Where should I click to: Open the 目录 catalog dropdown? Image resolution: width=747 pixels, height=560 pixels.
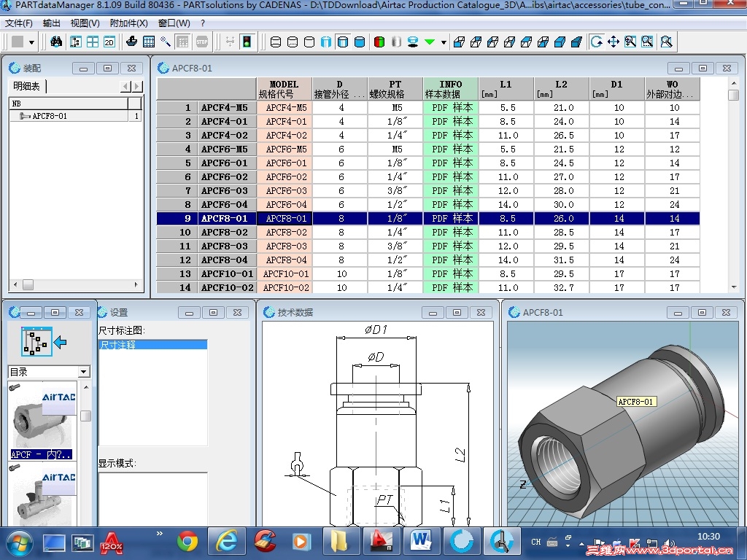83,372
